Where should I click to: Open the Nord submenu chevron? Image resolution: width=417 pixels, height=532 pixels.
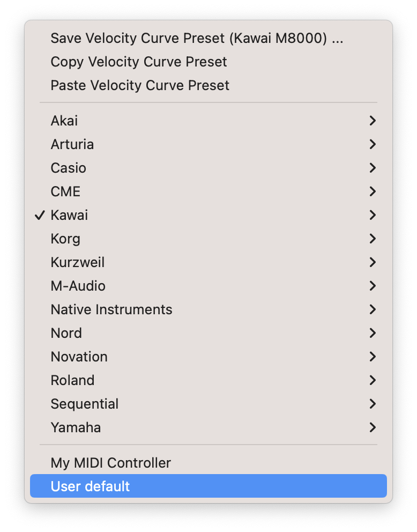click(373, 332)
